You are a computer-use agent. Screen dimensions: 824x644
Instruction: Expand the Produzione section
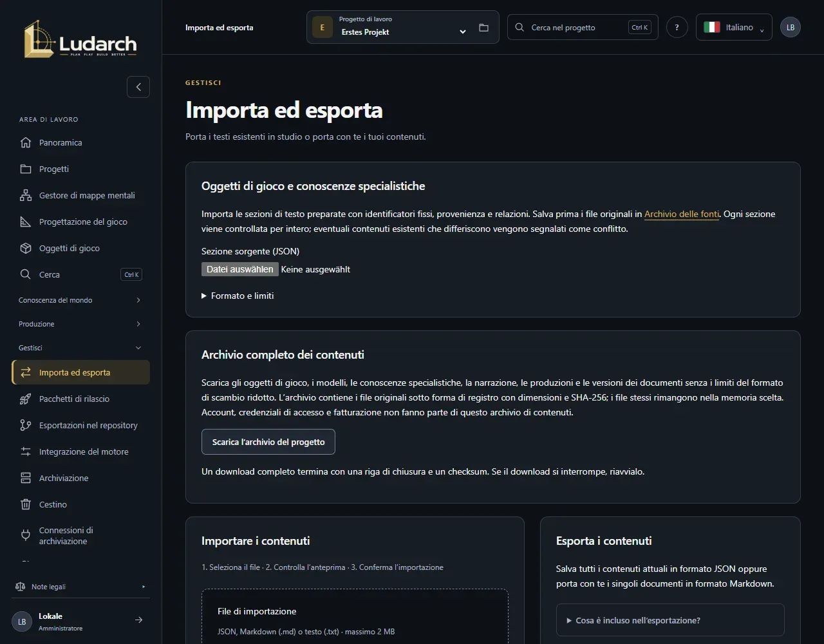click(x=80, y=324)
